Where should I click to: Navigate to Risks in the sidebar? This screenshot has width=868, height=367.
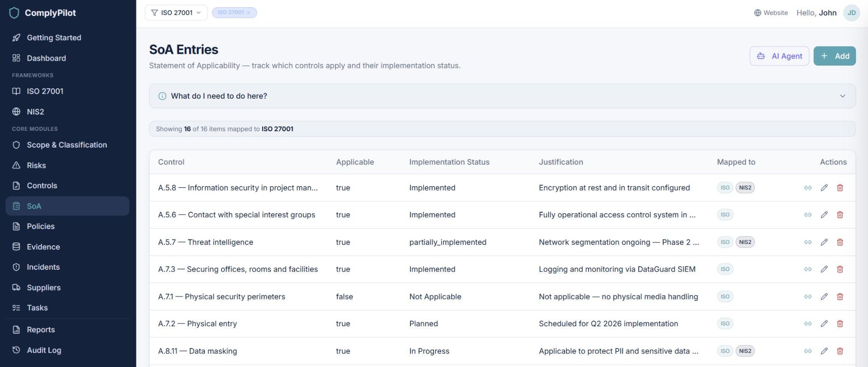pyautogui.click(x=67, y=166)
